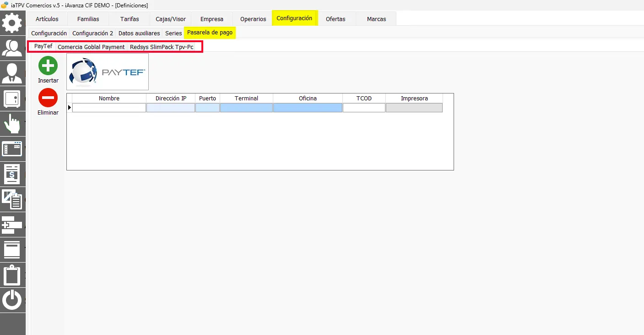Click the TCOD cell in first row
This screenshot has height=335, width=644.
(x=364, y=108)
